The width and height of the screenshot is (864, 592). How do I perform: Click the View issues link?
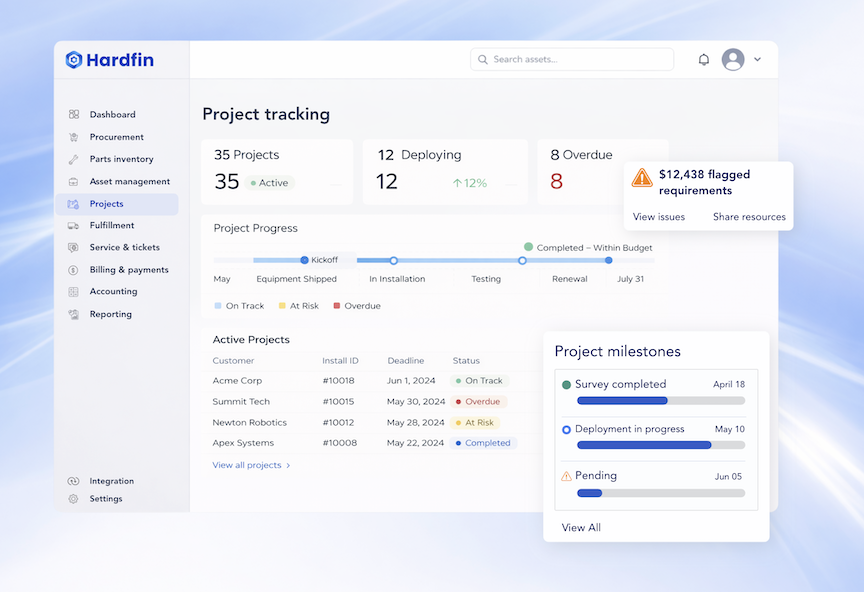(x=660, y=216)
